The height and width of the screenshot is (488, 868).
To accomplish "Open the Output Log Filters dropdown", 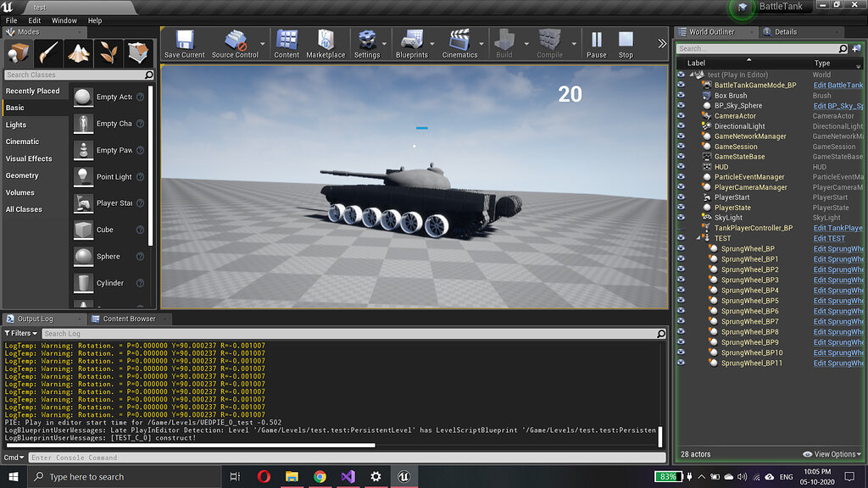I will pyautogui.click(x=21, y=334).
